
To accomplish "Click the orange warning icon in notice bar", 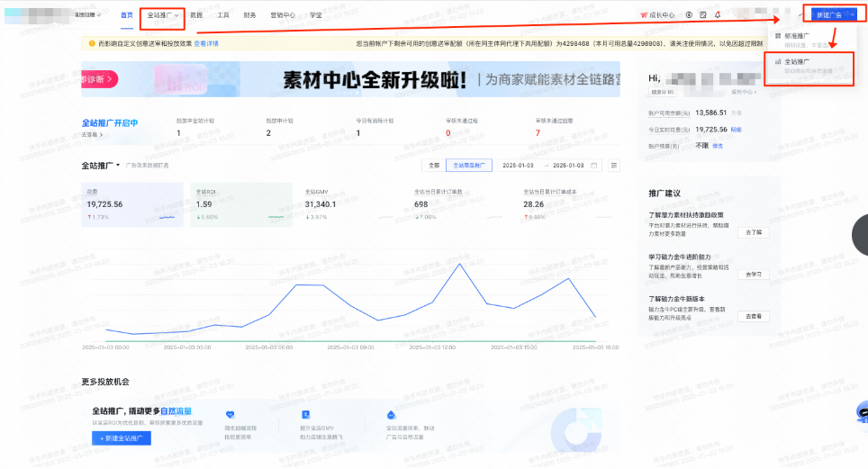I will click(x=92, y=43).
